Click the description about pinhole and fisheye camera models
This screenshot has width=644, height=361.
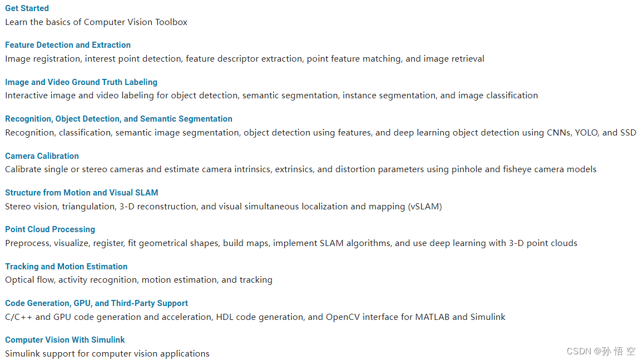tap(301, 169)
